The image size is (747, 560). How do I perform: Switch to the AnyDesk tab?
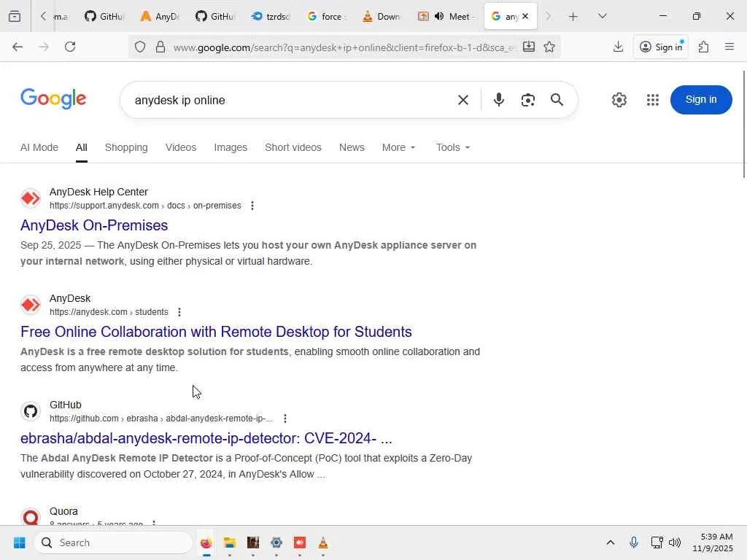(x=160, y=17)
